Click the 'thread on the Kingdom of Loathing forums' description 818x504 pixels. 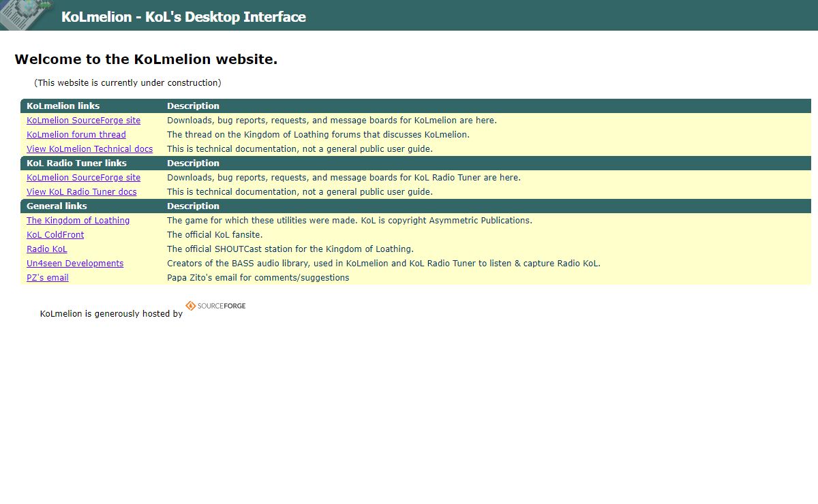coord(318,135)
